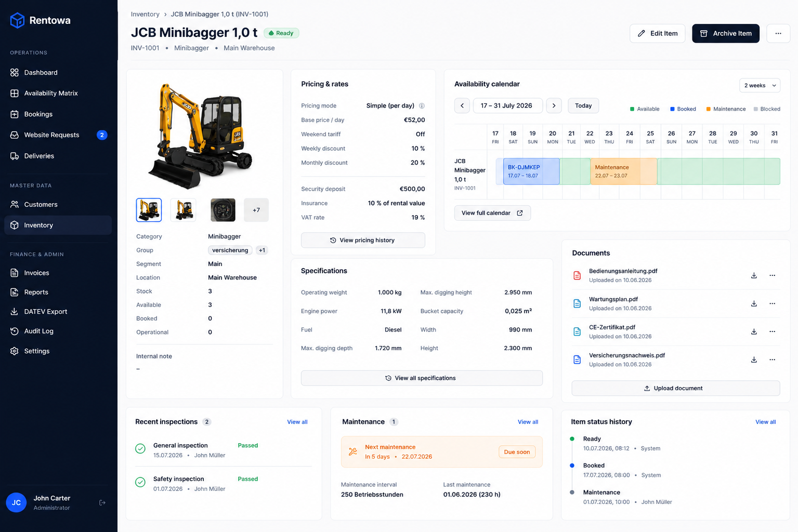Viewport: 798px width, 532px height.
Task: Click the BK-DJMKEP booking block
Action: coord(531,171)
